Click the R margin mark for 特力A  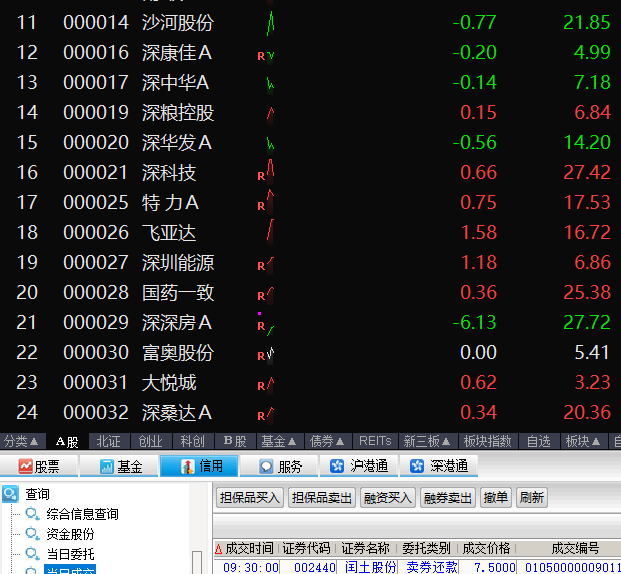261,206
